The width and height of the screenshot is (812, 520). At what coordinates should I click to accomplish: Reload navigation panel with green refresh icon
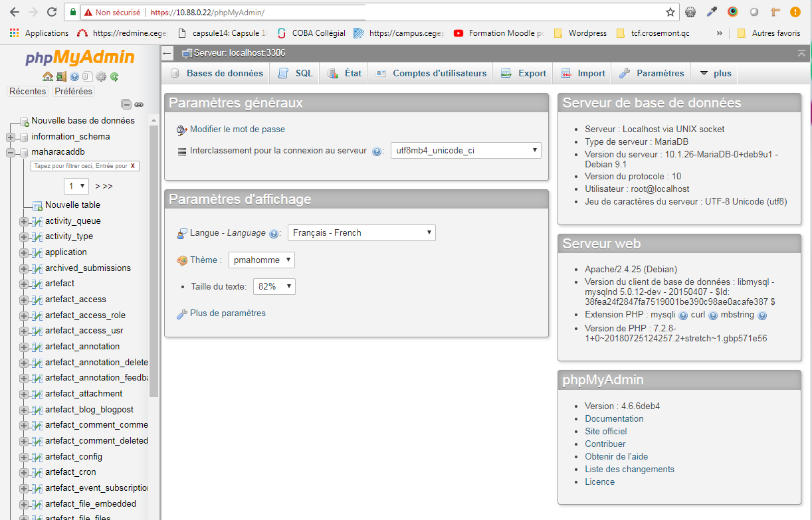(114, 77)
